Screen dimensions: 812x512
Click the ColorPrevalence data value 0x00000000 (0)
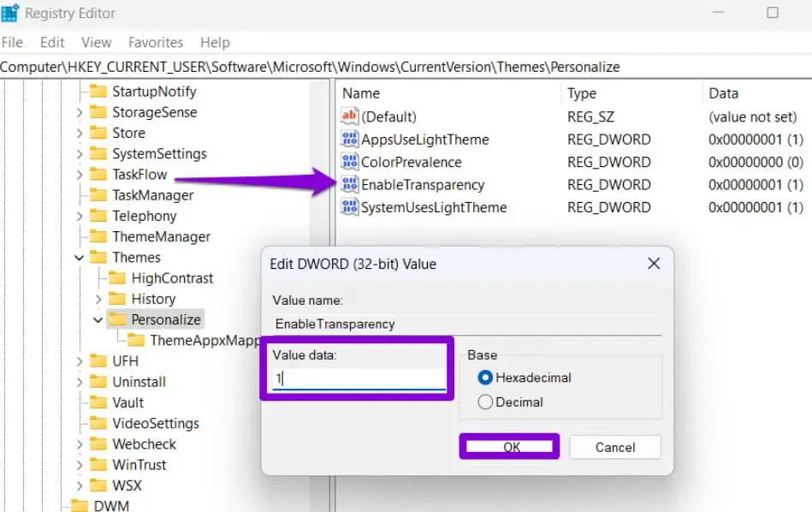pyautogui.click(x=756, y=162)
